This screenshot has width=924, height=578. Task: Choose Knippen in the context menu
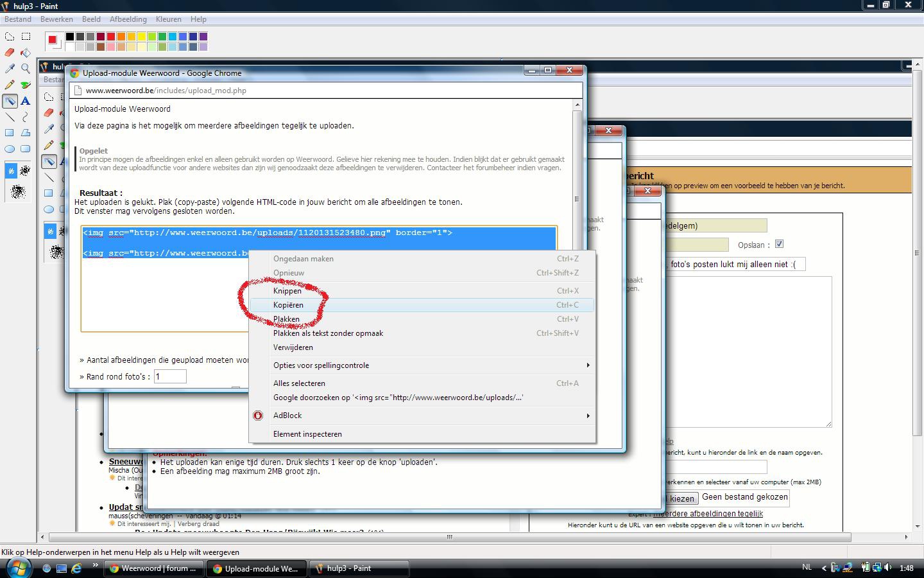tap(422, 291)
